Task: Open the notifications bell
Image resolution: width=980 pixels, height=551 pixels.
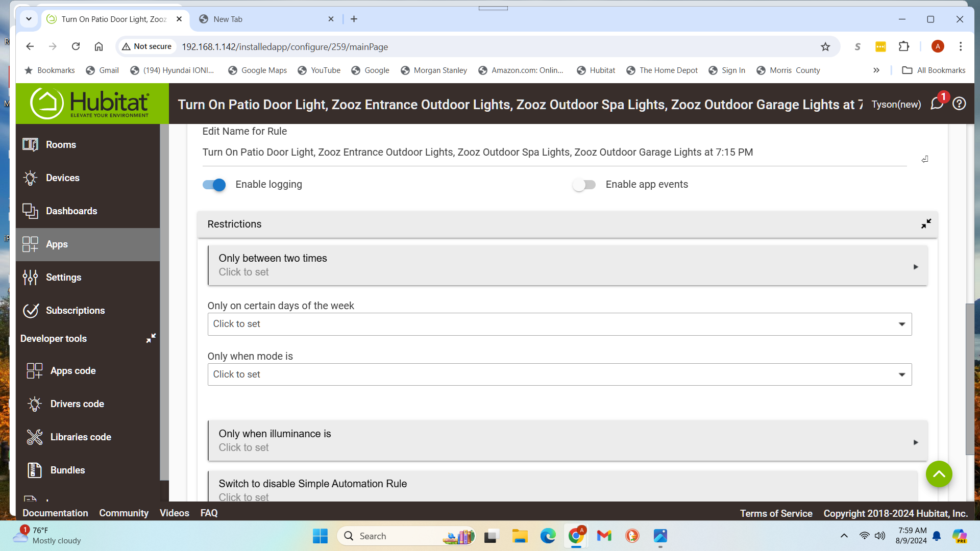Action: (x=937, y=104)
